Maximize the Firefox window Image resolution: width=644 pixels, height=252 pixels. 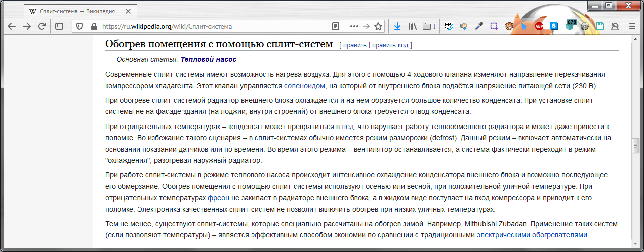(x=609, y=5)
